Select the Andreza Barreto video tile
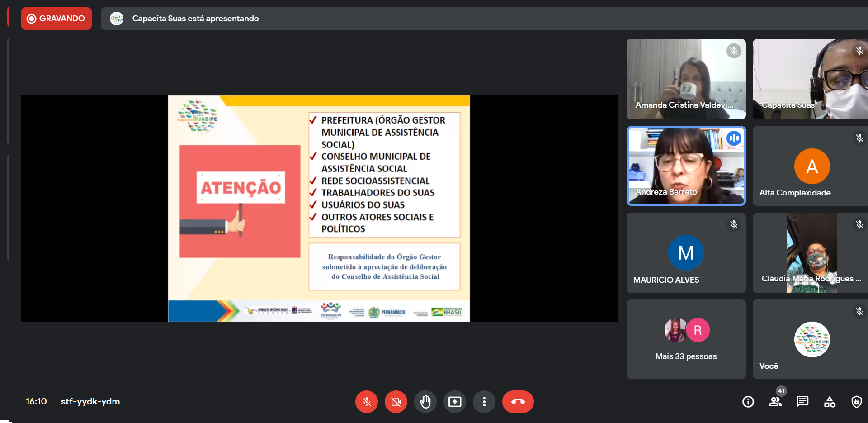The height and width of the screenshot is (423, 868). click(x=686, y=166)
